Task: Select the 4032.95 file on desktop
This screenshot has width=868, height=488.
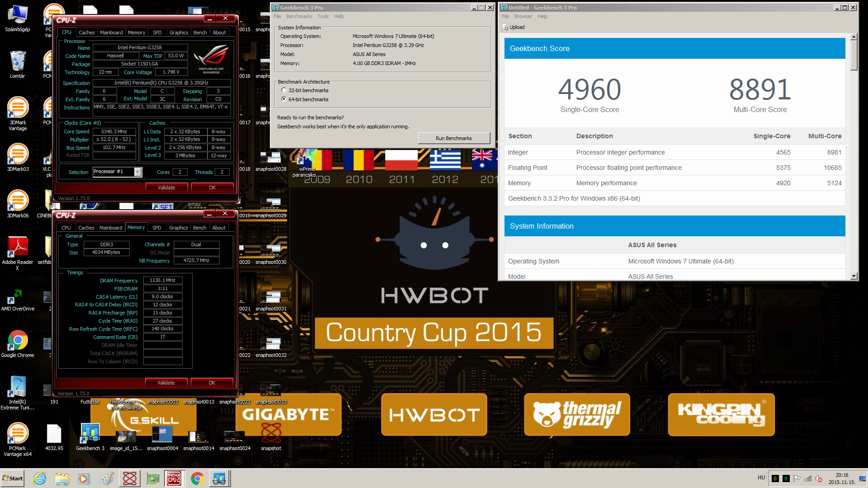Action: point(54,437)
